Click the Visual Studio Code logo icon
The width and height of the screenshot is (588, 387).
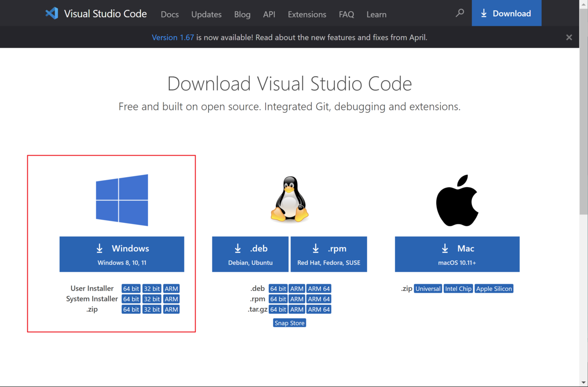tap(52, 14)
